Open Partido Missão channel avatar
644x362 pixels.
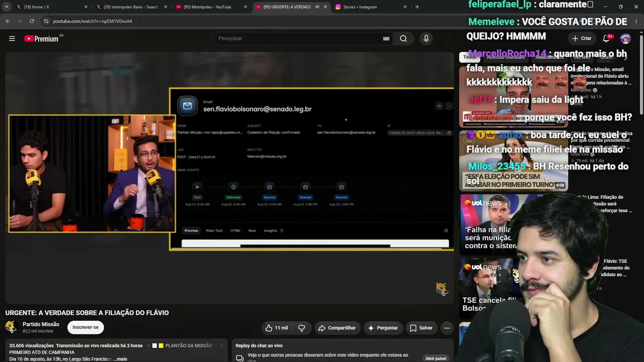coord(12,327)
